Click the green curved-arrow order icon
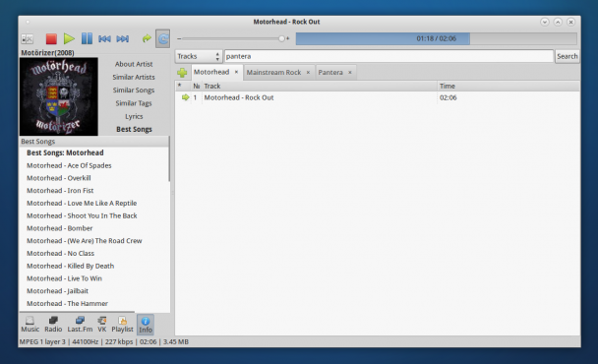 [x=147, y=38]
